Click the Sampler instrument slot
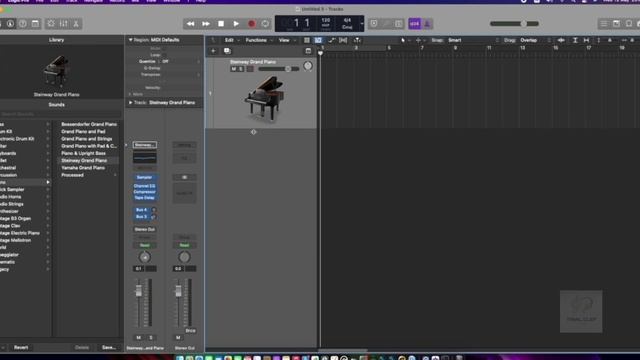Image resolution: width=640 pixels, height=360 pixels. pyautogui.click(x=144, y=177)
